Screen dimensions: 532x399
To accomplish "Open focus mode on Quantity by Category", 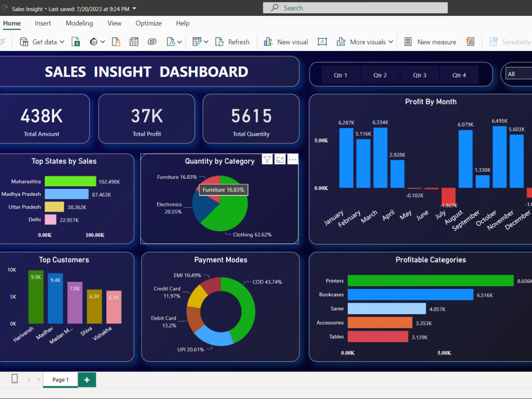I will [x=280, y=160].
